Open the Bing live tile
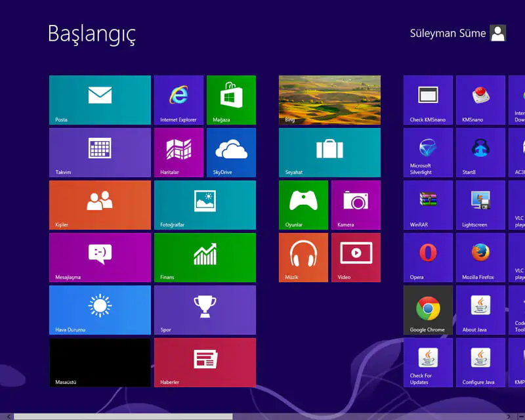The width and height of the screenshot is (525, 420). [329, 100]
